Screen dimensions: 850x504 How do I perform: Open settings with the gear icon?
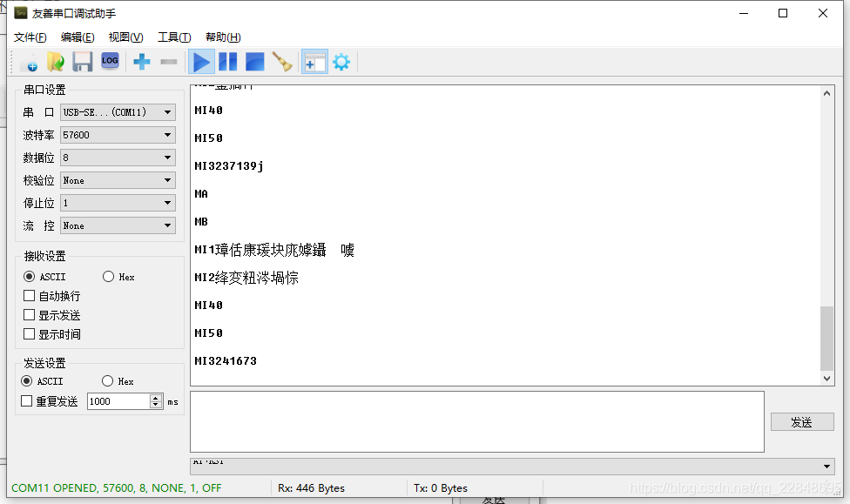(341, 62)
